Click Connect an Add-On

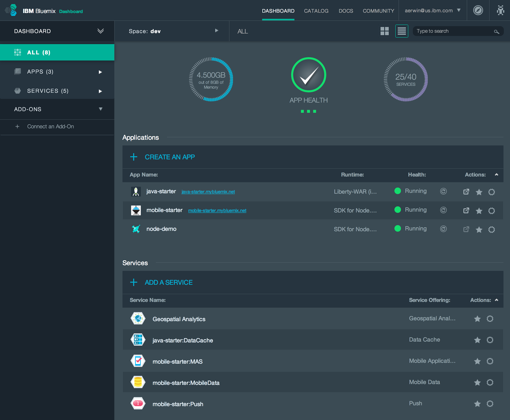pyautogui.click(x=50, y=127)
